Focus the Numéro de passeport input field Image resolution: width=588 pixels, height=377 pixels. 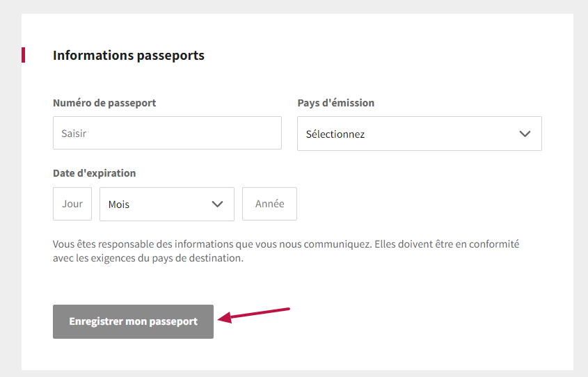(x=167, y=133)
